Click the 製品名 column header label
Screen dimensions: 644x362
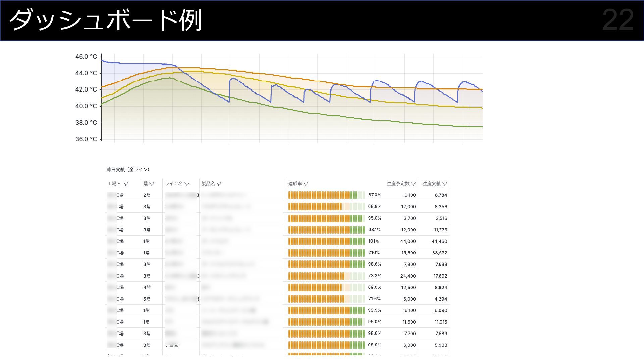coord(208,184)
